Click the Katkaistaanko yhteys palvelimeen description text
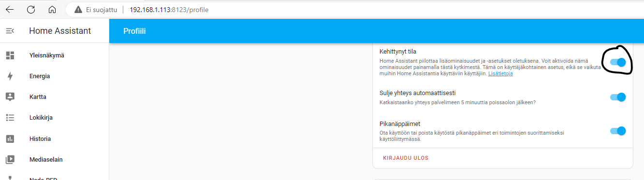 (x=458, y=102)
